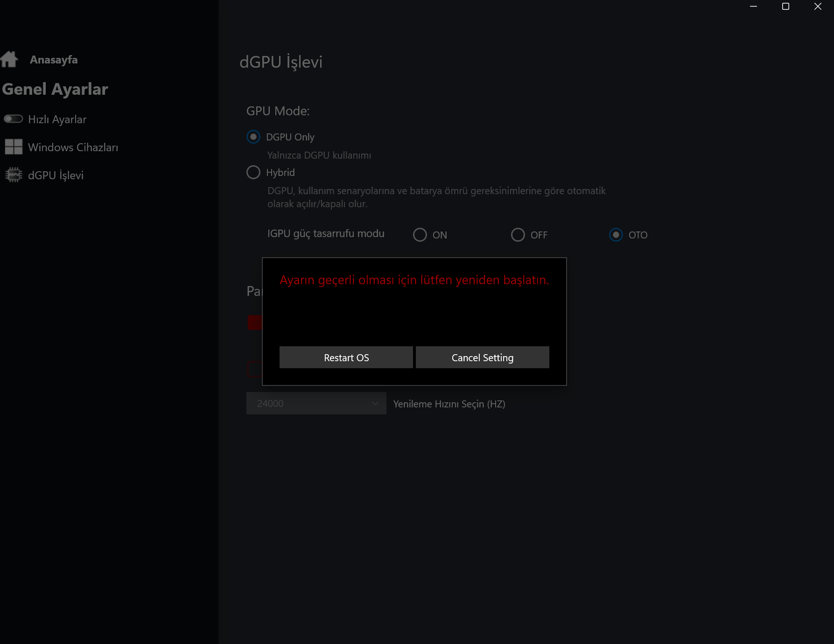834x644 pixels.
Task: Select OTO for IGPU power saving
Action: tap(616, 235)
